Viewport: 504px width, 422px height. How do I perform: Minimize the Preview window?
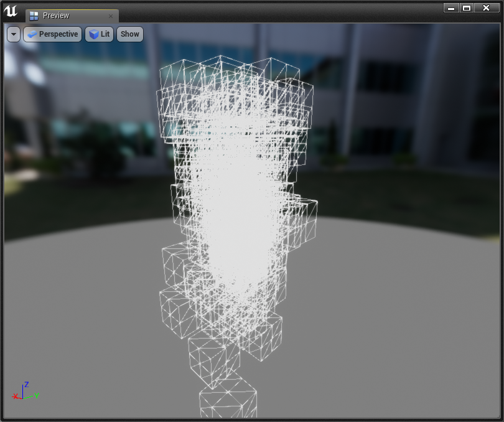[451, 8]
